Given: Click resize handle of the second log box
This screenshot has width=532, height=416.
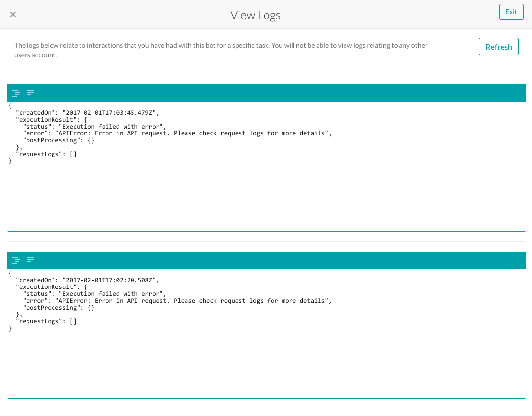Looking at the screenshot, I should (x=523, y=395).
